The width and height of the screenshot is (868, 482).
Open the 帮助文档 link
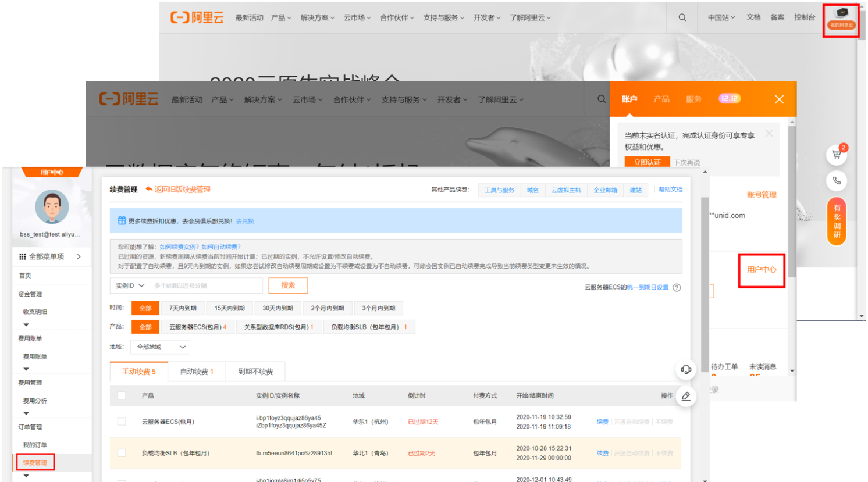tap(670, 190)
